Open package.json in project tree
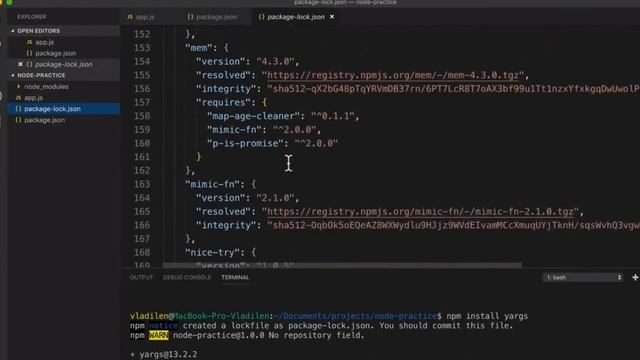The width and height of the screenshot is (640, 360). point(44,120)
